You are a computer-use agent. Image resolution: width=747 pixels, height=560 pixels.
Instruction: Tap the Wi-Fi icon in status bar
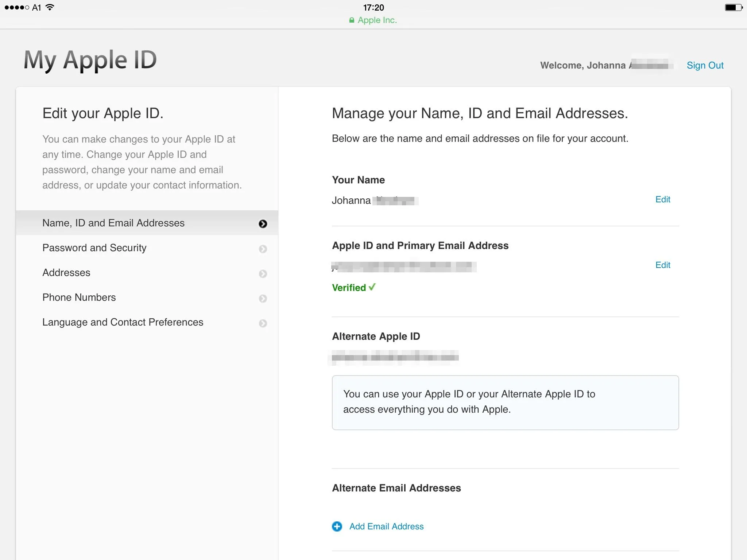pos(50,7)
